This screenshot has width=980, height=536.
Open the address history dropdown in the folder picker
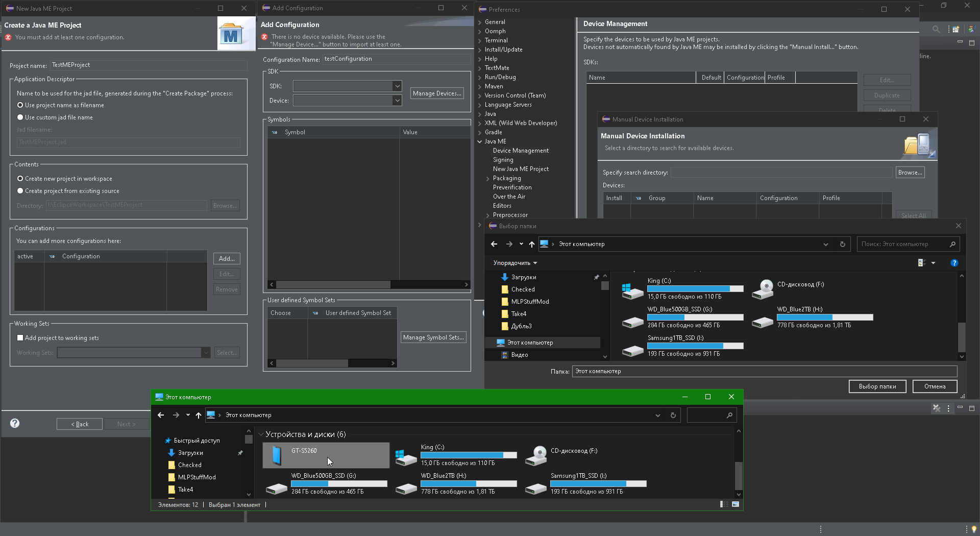(826, 244)
